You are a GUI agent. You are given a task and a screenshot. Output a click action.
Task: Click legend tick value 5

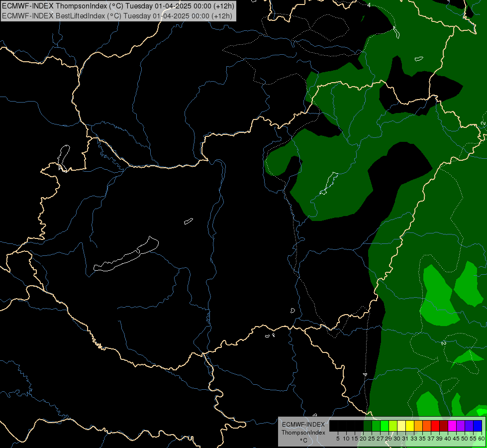338,439
